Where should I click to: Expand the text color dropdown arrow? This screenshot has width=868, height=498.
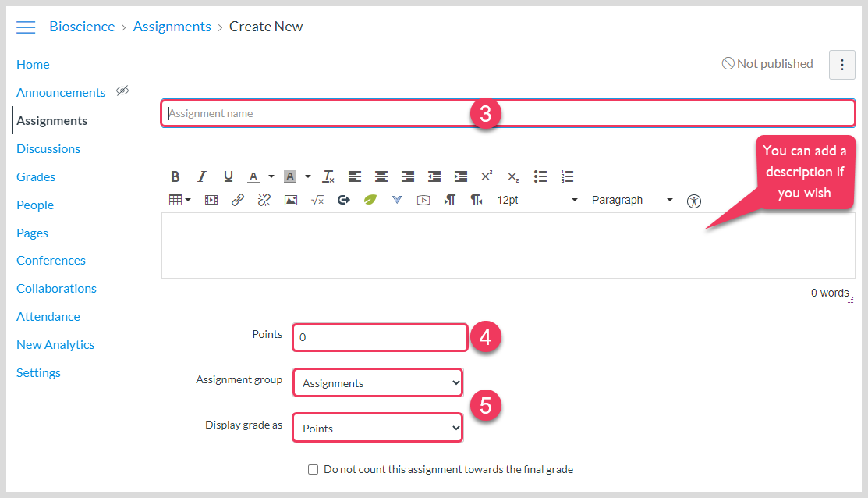coord(271,176)
